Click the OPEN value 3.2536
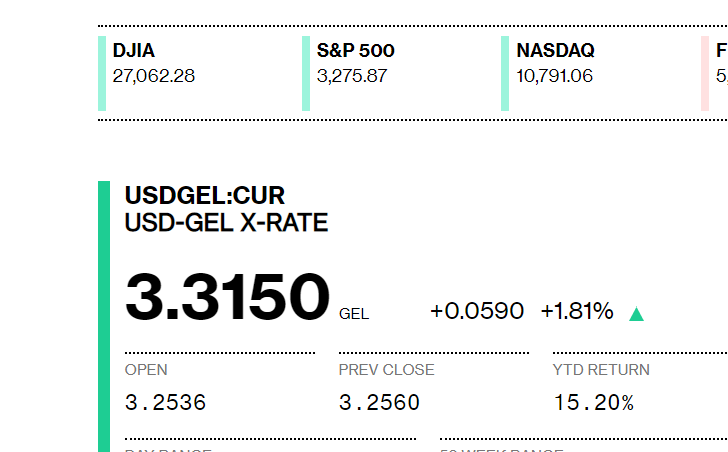Image resolution: width=728 pixels, height=452 pixels. (x=165, y=403)
